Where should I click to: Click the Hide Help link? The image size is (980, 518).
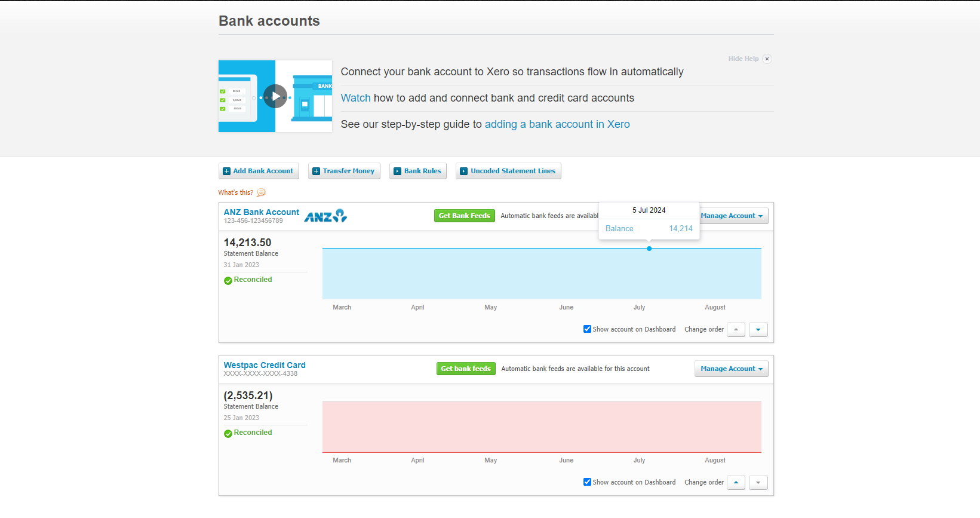744,59
